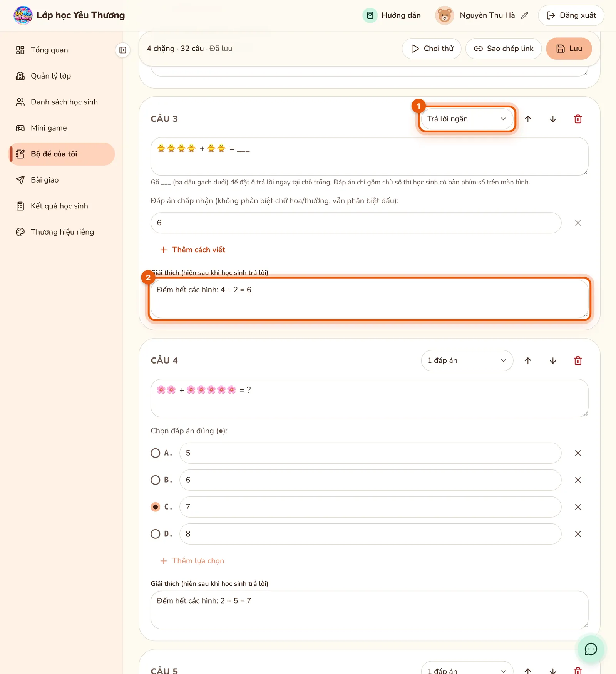Save with the Lưu button

tap(569, 49)
